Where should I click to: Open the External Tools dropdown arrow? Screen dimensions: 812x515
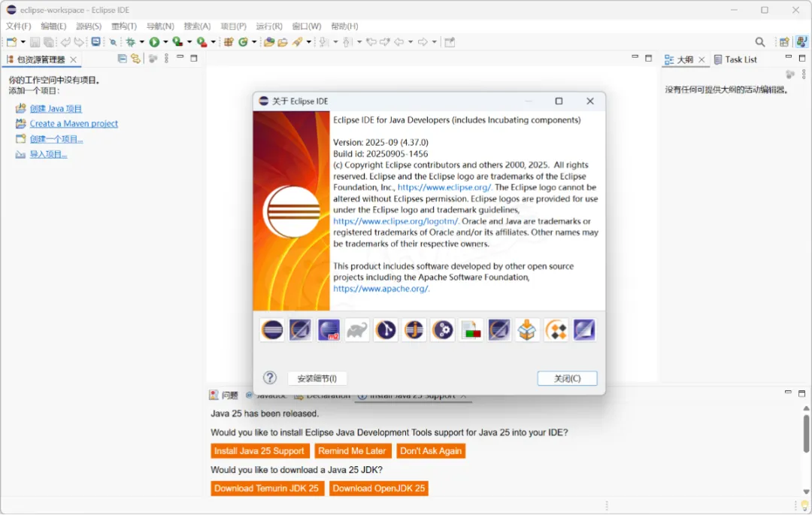point(213,42)
